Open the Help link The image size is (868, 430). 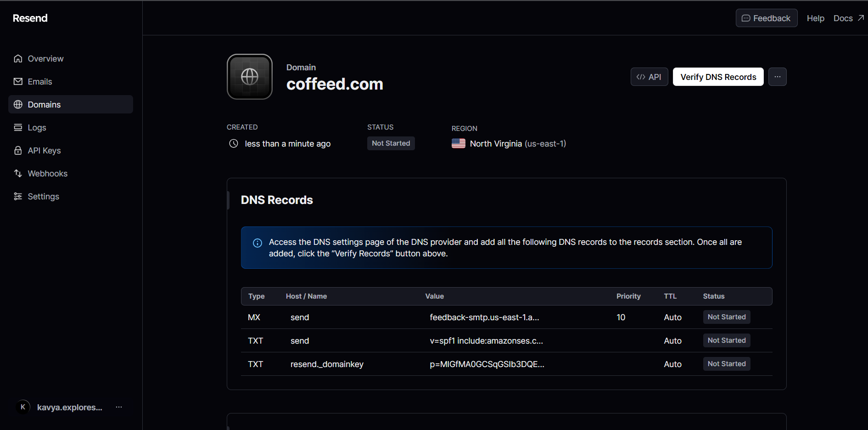coord(816,18)
